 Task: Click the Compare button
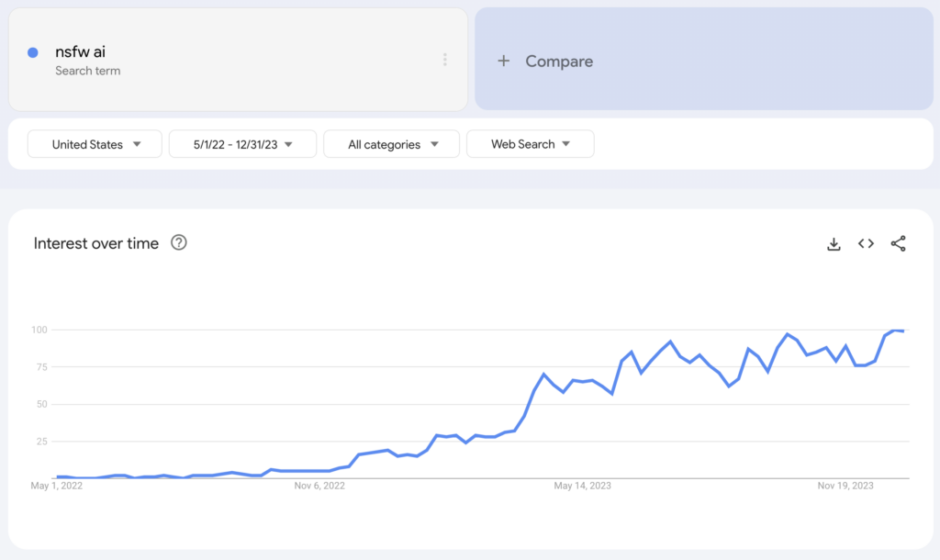[704, 59]
